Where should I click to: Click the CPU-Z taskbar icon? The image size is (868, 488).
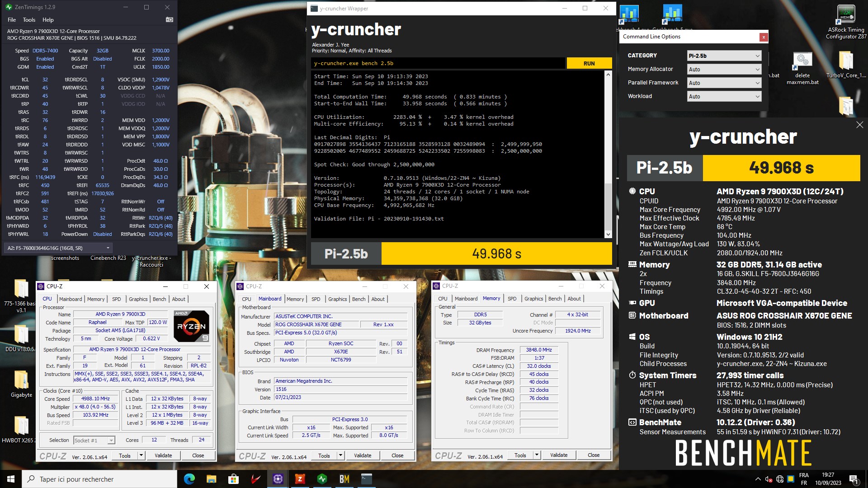point(278,479)
